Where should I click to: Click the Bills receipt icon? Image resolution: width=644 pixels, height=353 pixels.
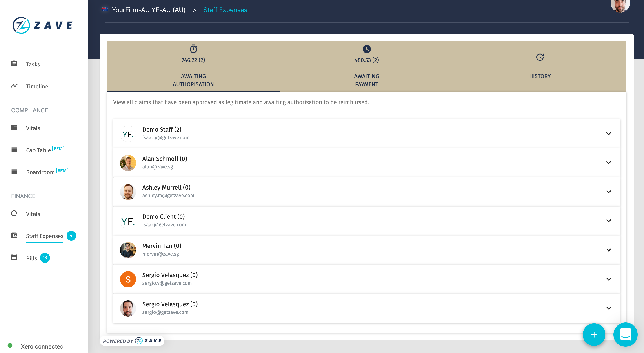[x=14, y=258]
